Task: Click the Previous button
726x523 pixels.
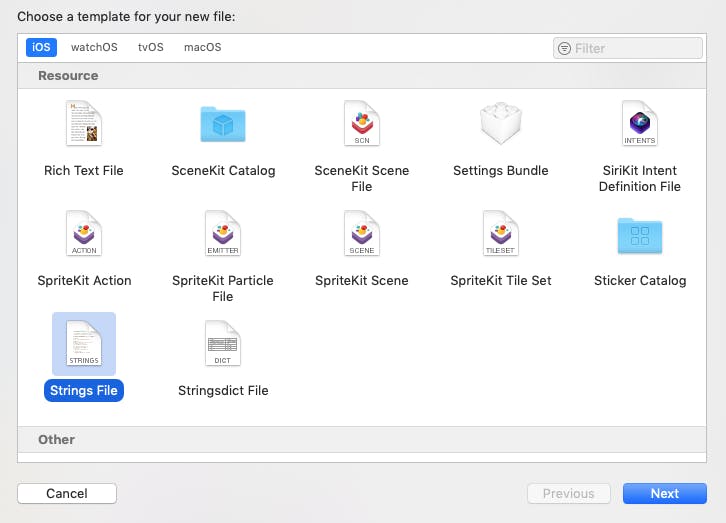Action: [x=569, y=493]
